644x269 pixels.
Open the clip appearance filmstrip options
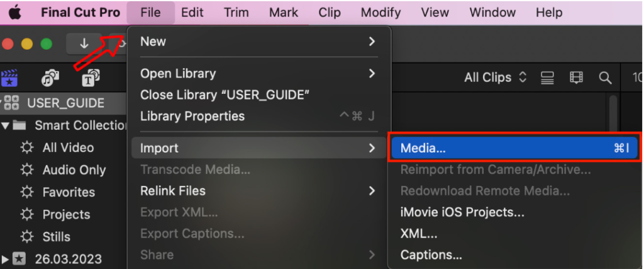(x=577, y=77)
